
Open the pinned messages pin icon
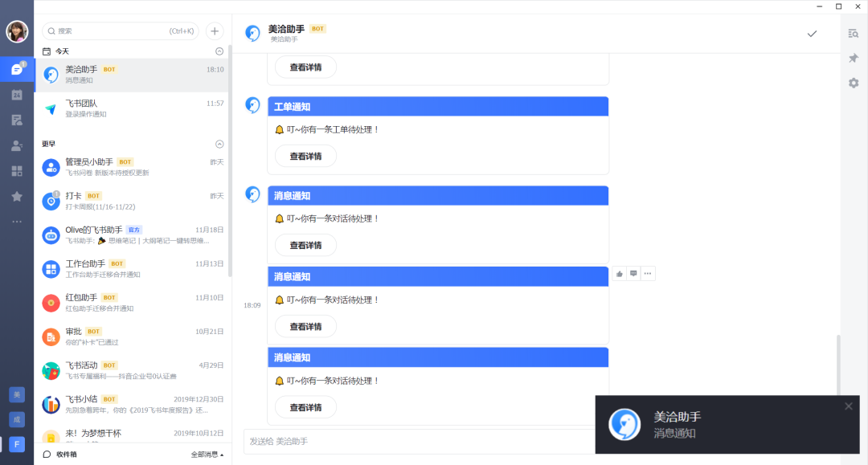tap(854, 58)
